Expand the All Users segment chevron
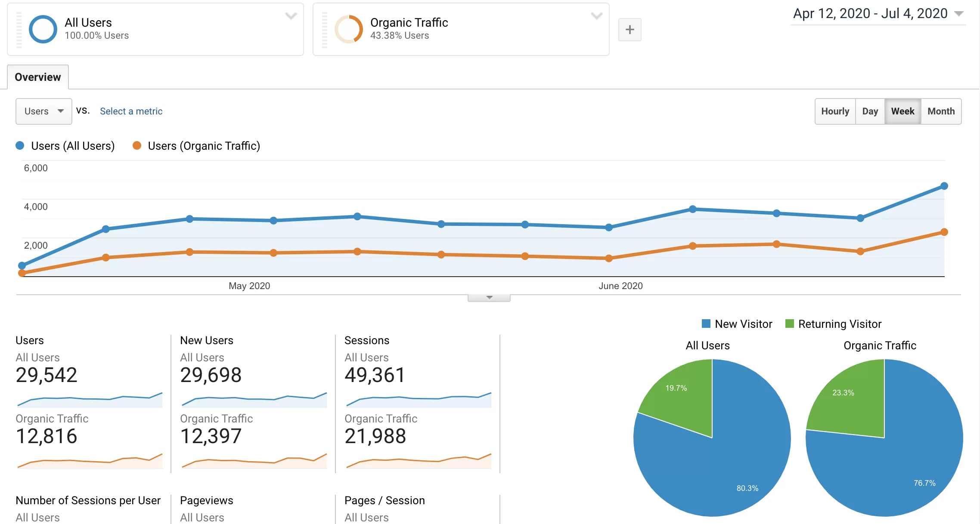This screenshot has width=980, height=524. pyautogui.click(x=291, y=16)
